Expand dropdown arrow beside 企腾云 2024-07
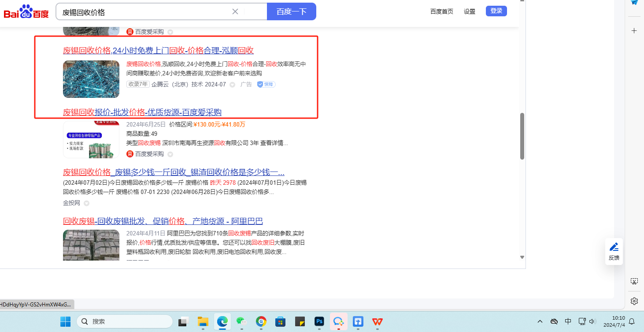 point(233,85)
